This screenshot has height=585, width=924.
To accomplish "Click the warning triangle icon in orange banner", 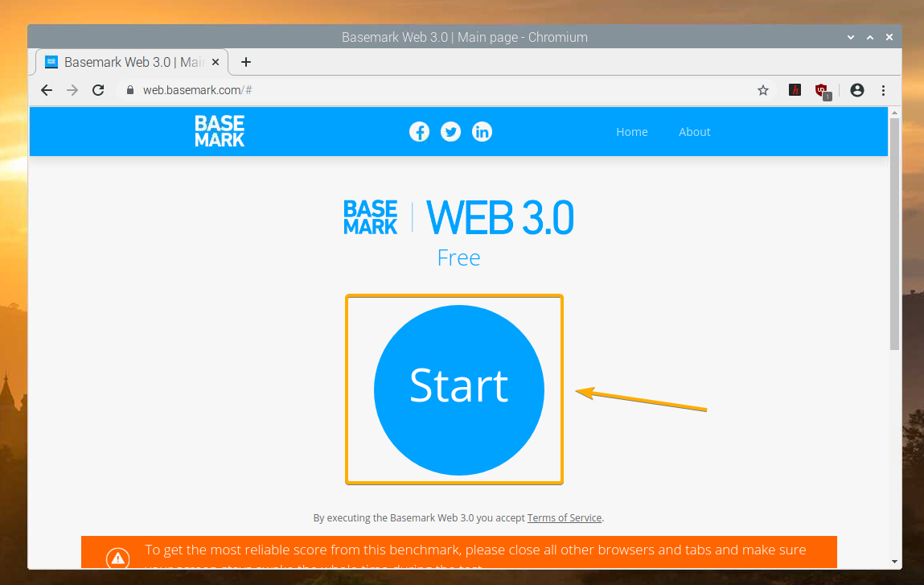I will pos(118,558).
